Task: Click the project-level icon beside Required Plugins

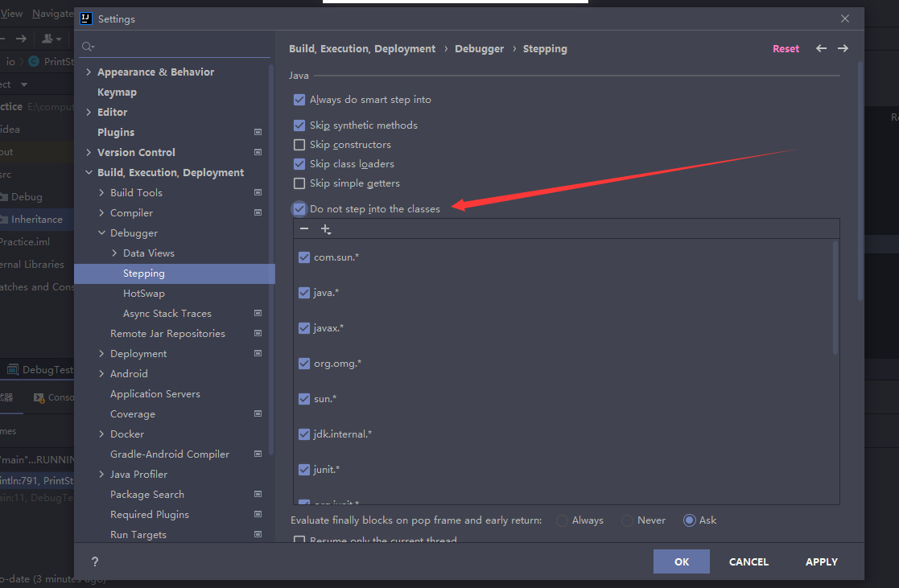Action: (x=258, y=514)
